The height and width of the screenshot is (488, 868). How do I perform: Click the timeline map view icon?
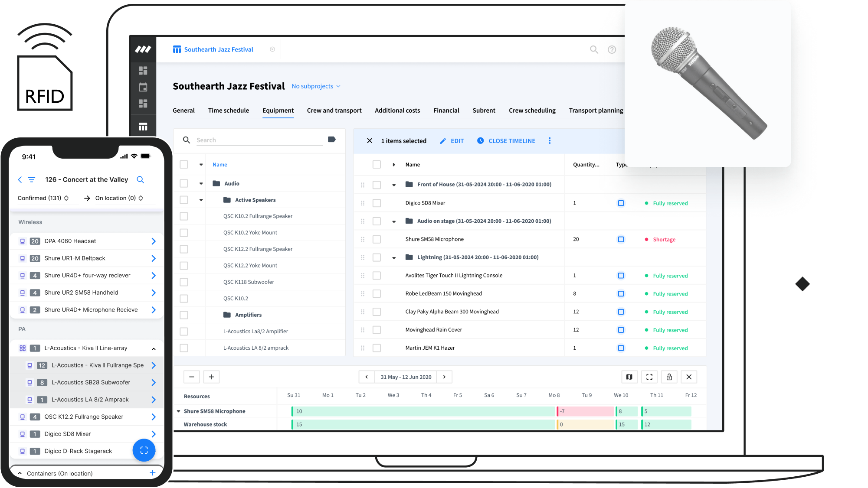(629, 377)
